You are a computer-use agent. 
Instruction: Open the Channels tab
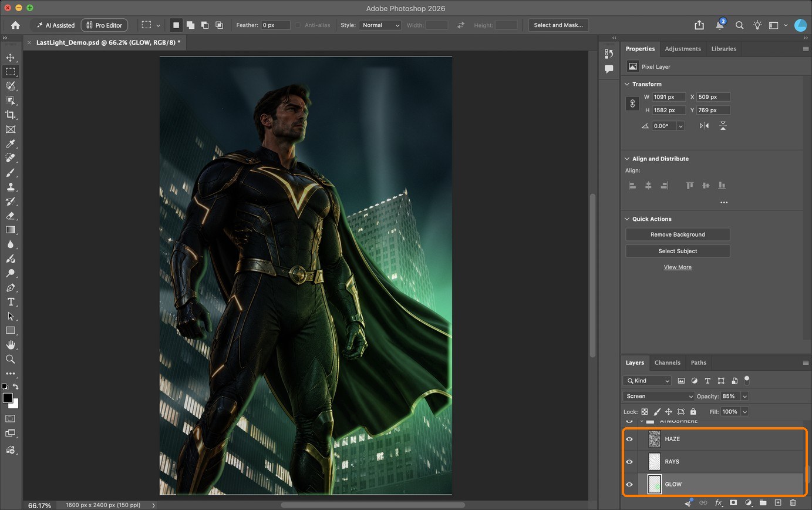coord(667,363)
